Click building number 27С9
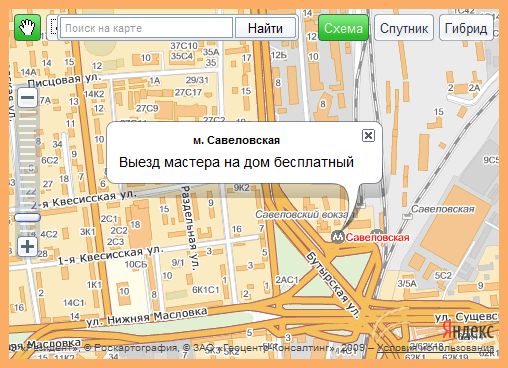This screenshot has width=508, height=368. pos(147,108)
